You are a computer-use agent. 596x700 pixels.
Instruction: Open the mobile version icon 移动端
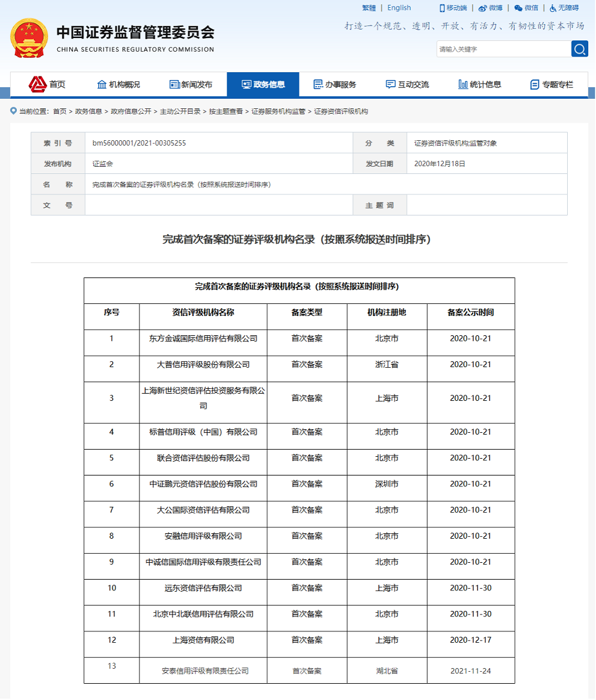coord(442,8)
